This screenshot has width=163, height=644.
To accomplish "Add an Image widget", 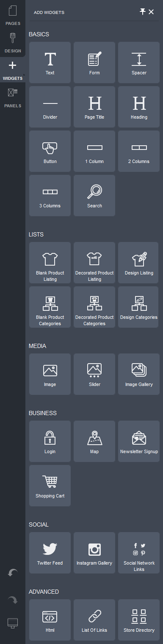I will click(50, 374).
